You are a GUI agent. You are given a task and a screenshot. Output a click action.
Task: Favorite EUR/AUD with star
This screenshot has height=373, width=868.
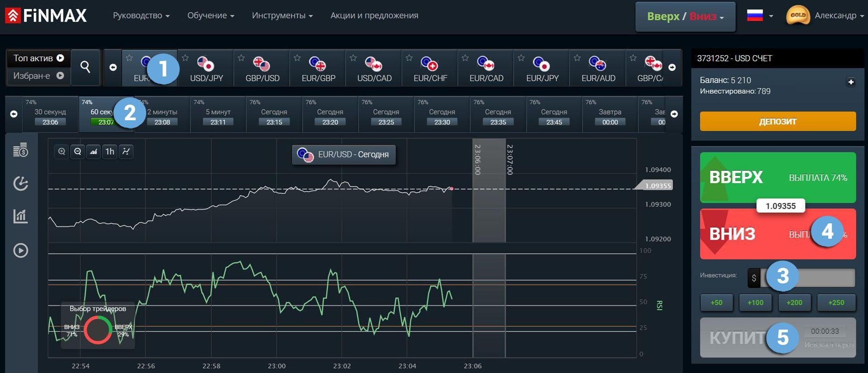point(577,58)
